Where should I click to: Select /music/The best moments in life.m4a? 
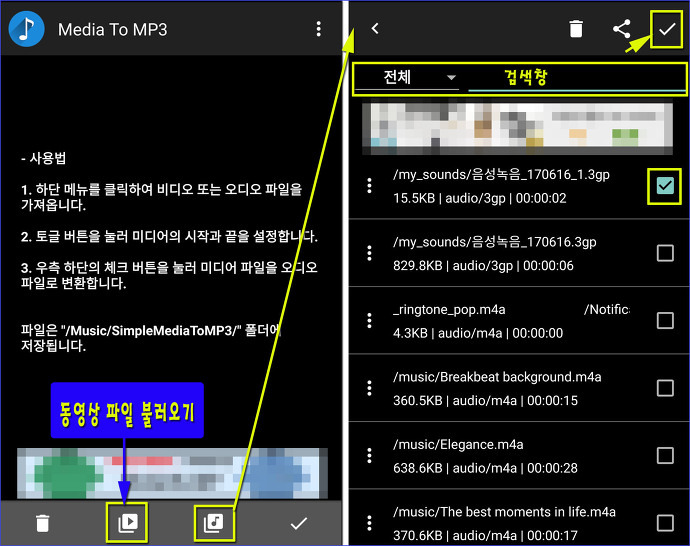(519, 518)
